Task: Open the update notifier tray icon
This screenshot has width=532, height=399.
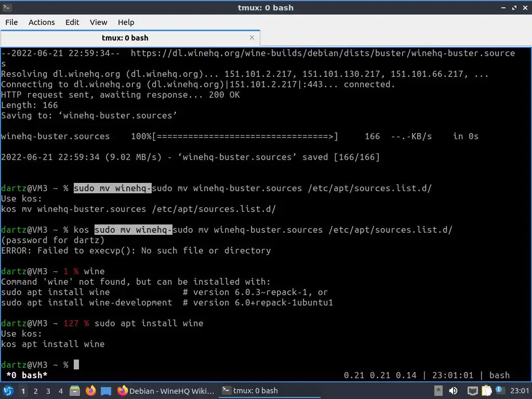Action: [x=499, y=390]
